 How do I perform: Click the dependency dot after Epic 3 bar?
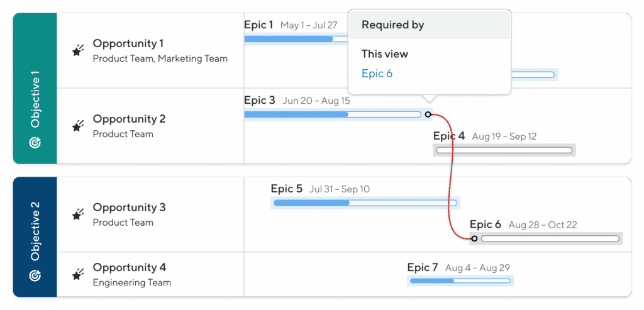[428, 114]
